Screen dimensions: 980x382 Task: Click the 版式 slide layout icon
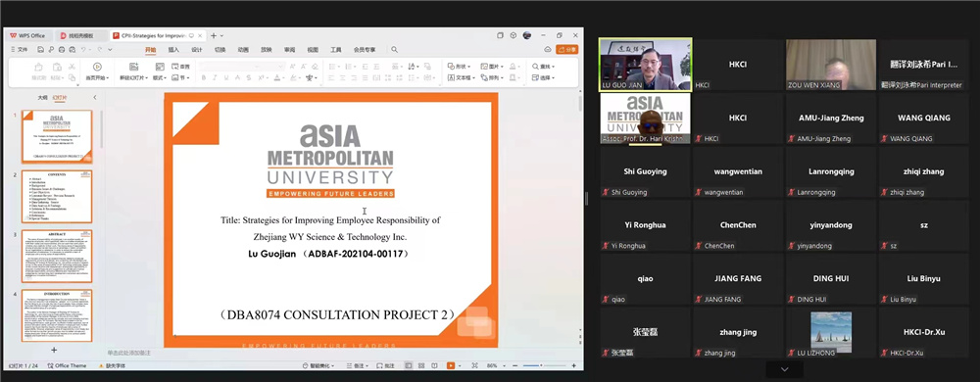(x=160, y=67)
